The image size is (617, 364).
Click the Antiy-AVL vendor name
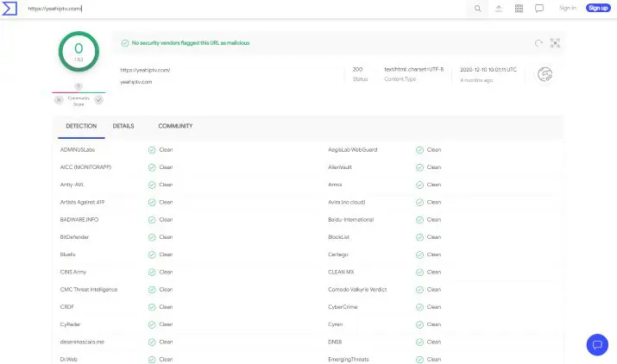tap(72, 185)
